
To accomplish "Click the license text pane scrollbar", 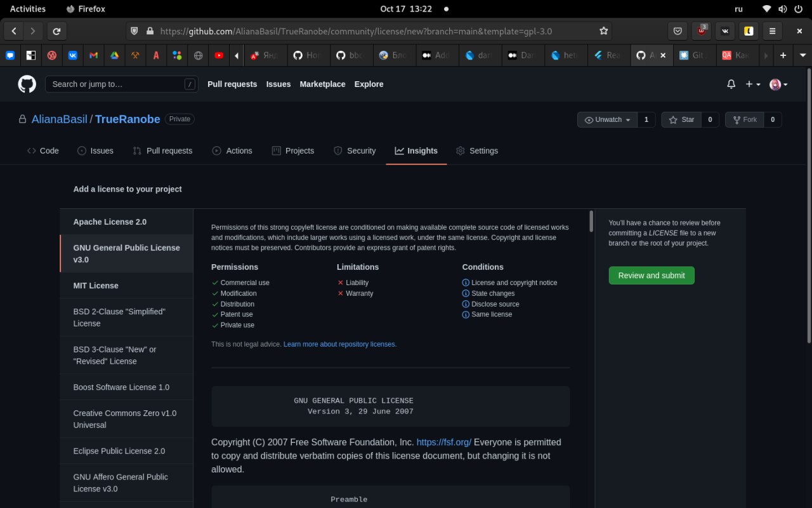I will [x=592, y=222].
